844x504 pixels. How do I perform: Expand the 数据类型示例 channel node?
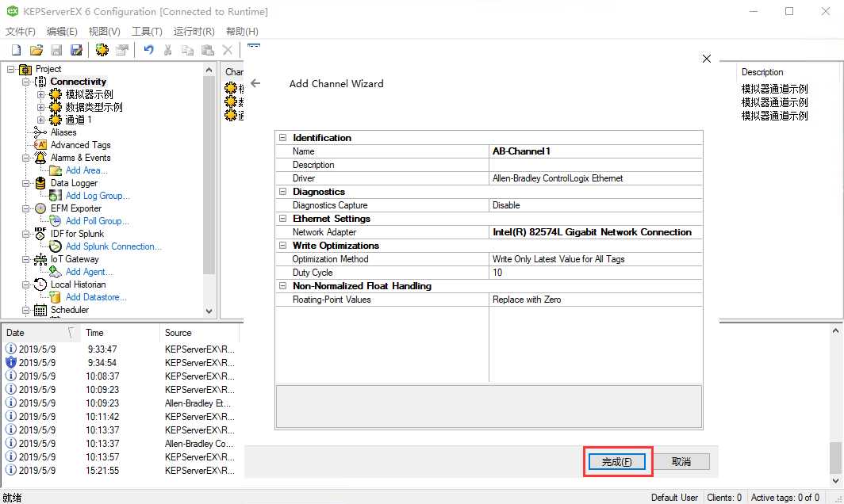coord(40,107)
